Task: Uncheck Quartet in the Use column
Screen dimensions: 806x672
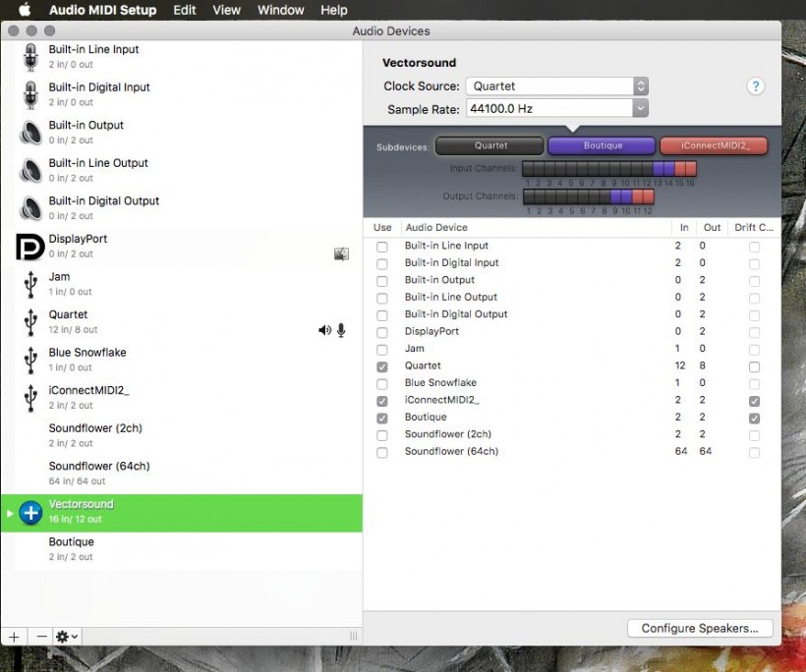Action: tap(382, 366)
